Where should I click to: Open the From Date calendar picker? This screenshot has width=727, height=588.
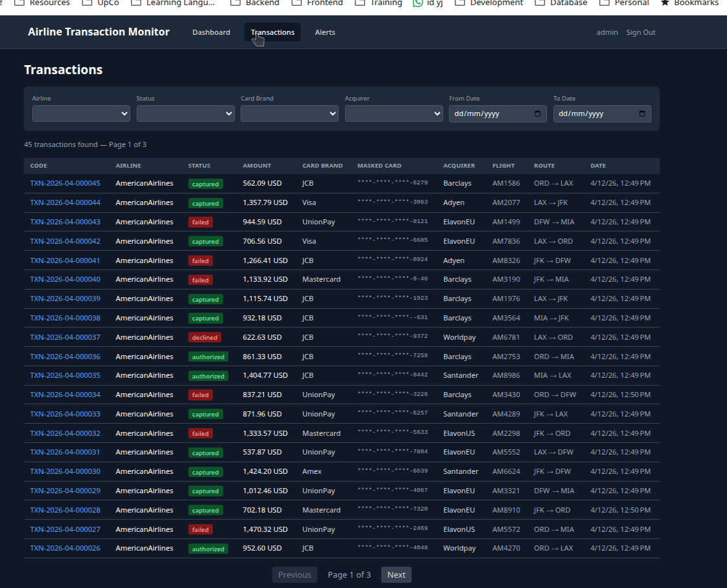537,113
